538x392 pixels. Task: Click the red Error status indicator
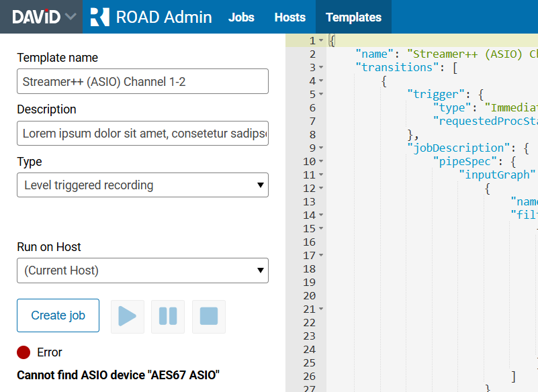pos(24,352)
